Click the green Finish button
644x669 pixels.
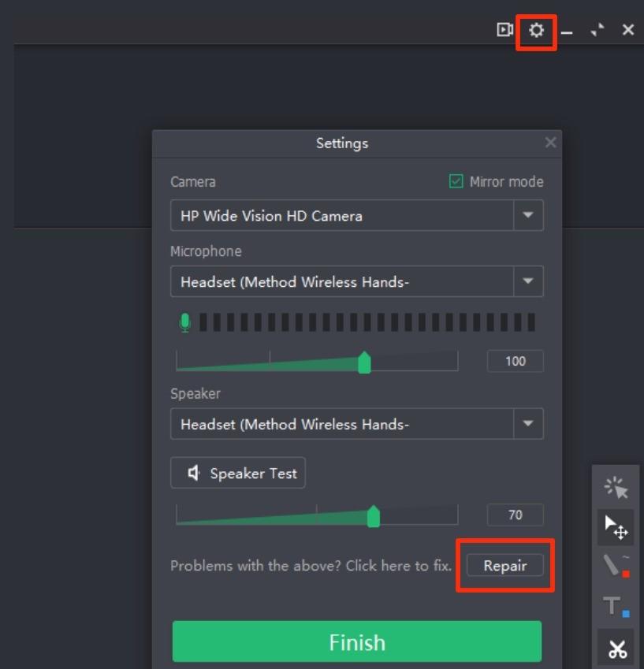tap(357, 641)
